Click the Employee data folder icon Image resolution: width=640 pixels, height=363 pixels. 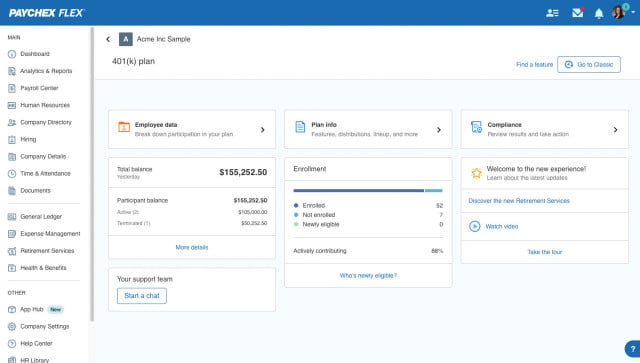[x=124, y=127]
